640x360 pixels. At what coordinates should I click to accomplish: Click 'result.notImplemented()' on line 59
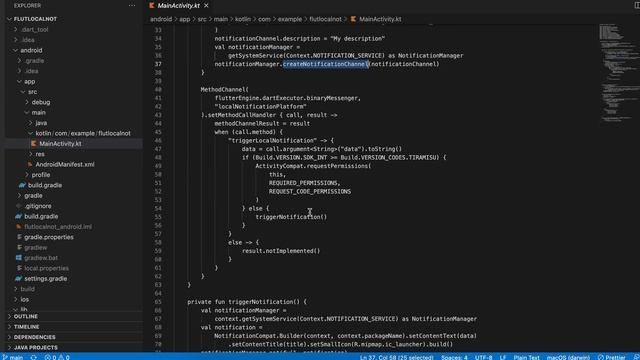coord(281,251)
